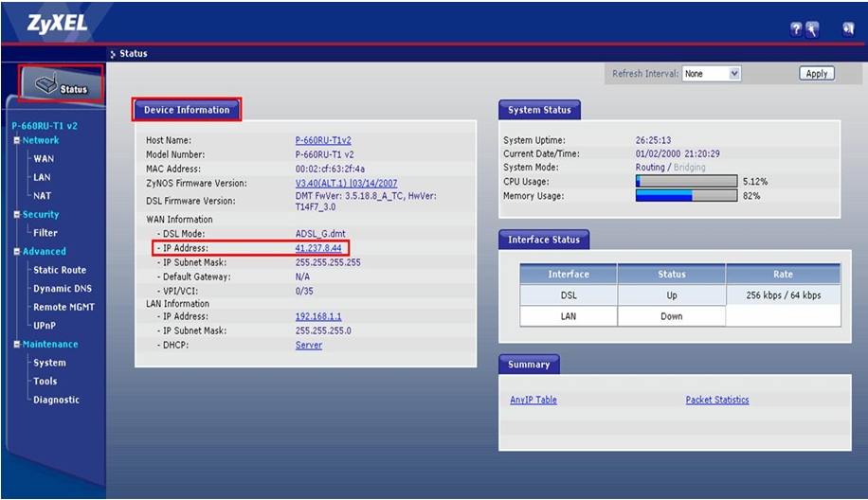Screen dimensions: 868x500
Task: Click the logout door icon
Action: point(848,28)
